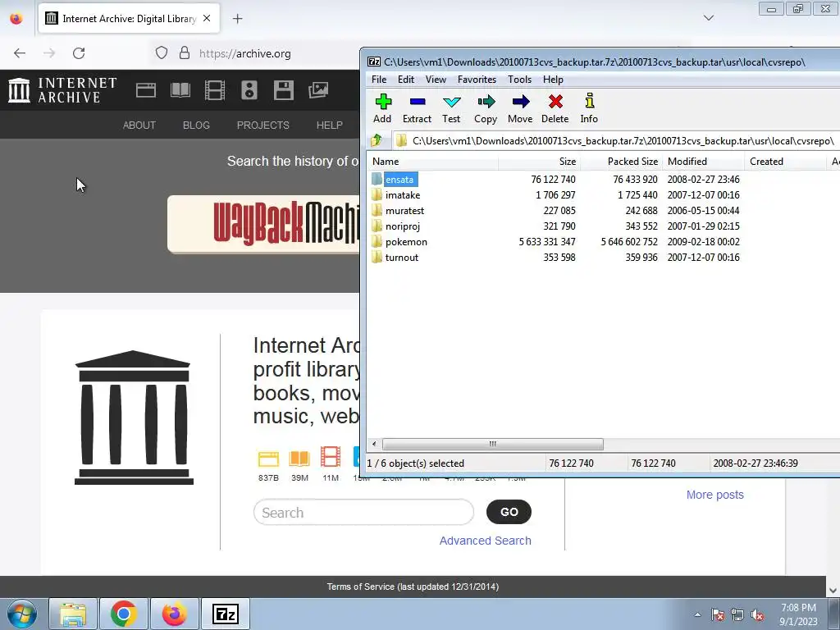Reload the archive.org page
This screenshot has height=630, width=840.
[79, 53]
